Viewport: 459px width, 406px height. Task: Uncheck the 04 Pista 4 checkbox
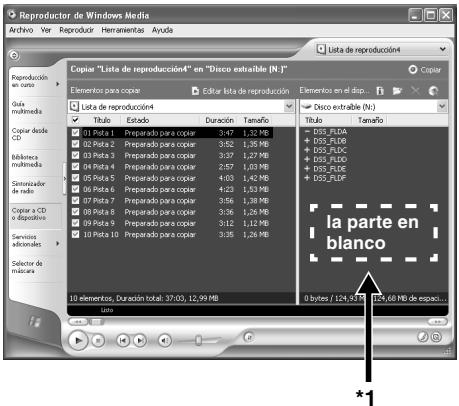point(76,167)
